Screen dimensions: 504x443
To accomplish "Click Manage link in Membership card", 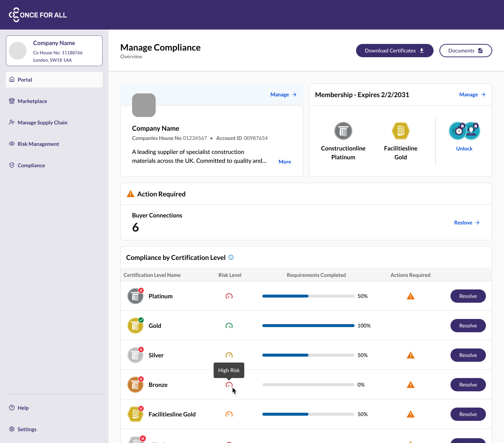I will click(472, 95).
